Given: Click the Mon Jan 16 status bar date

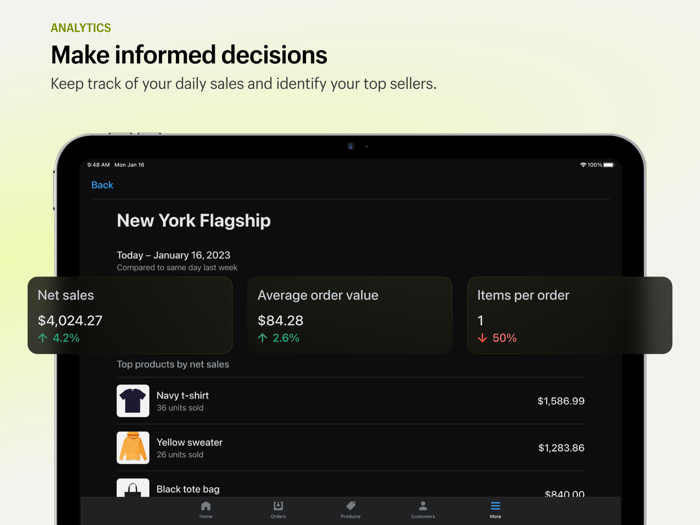Looking at the screenshot, I should 129,165.
